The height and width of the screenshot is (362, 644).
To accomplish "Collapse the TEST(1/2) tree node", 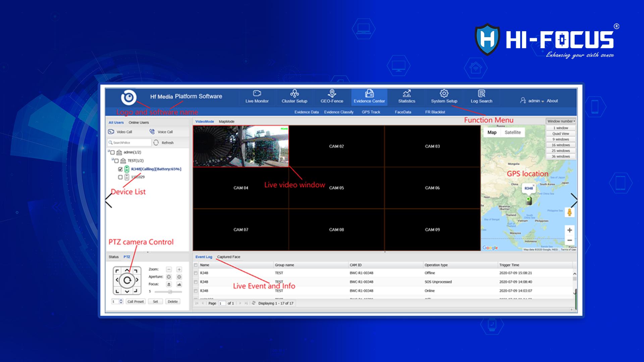I will click(x=113, y=159).
